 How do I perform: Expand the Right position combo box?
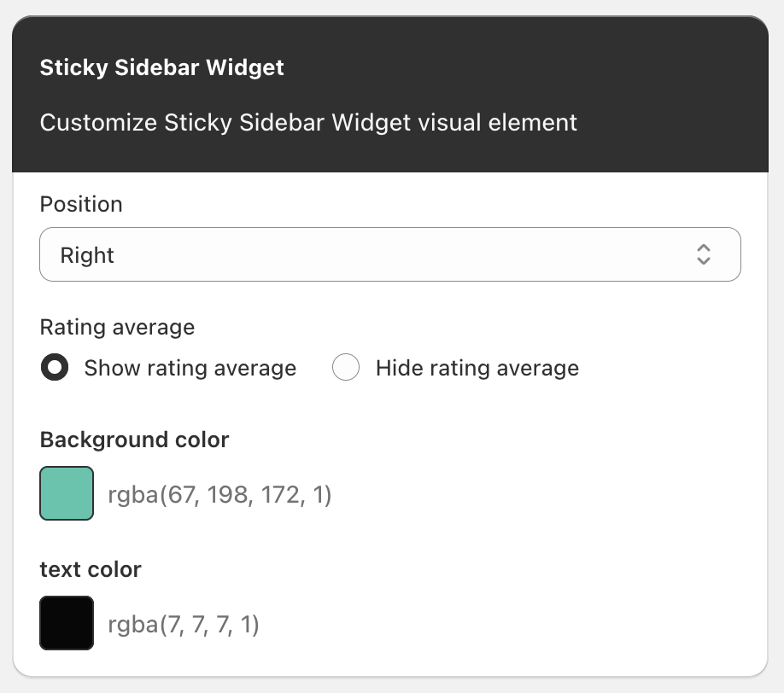[x=389, y=254]
